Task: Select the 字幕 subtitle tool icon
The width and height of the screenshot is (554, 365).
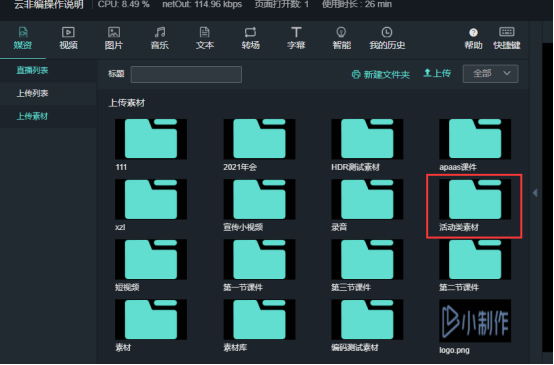Action: coord(296,33)
